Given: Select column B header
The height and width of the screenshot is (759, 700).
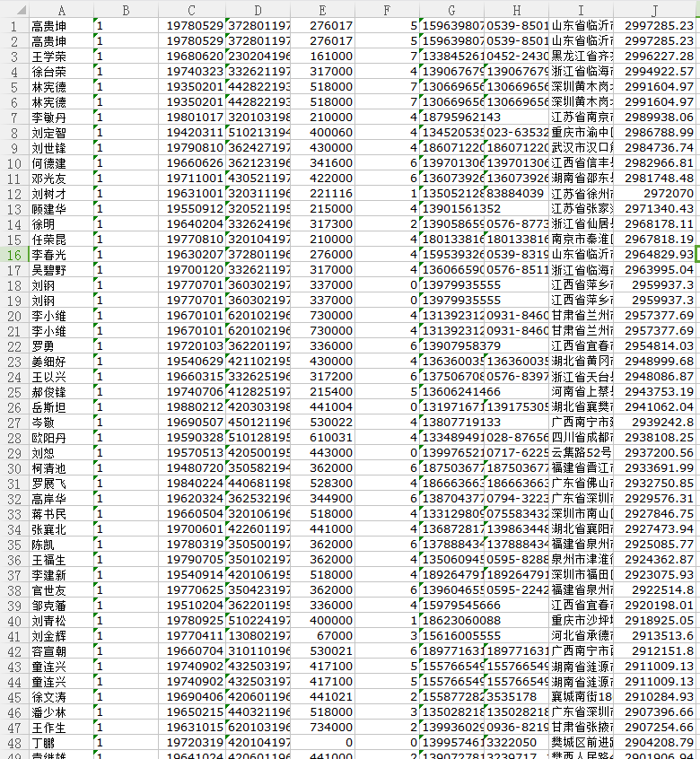Looking at the screenshot, I should (126, 10).
